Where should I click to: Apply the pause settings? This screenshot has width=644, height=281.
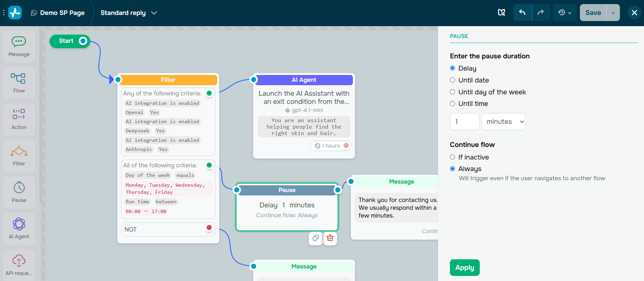click(465, 267)
